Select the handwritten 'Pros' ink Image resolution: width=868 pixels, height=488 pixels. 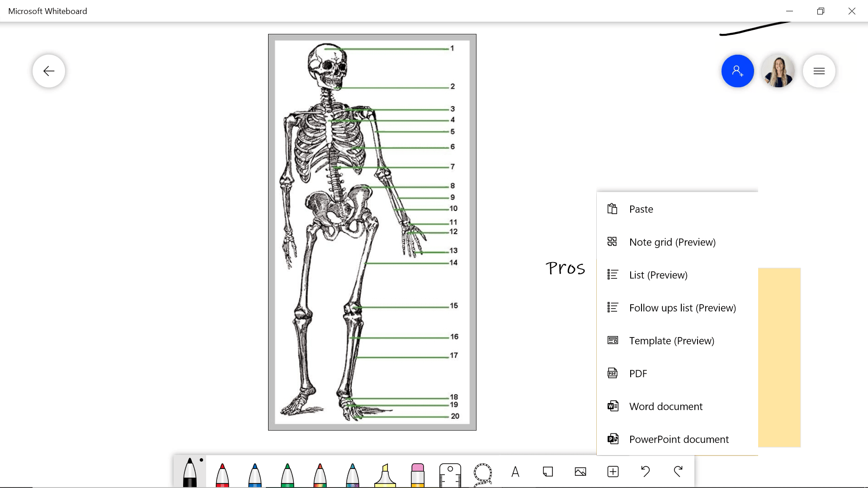[x=565, y=268]
